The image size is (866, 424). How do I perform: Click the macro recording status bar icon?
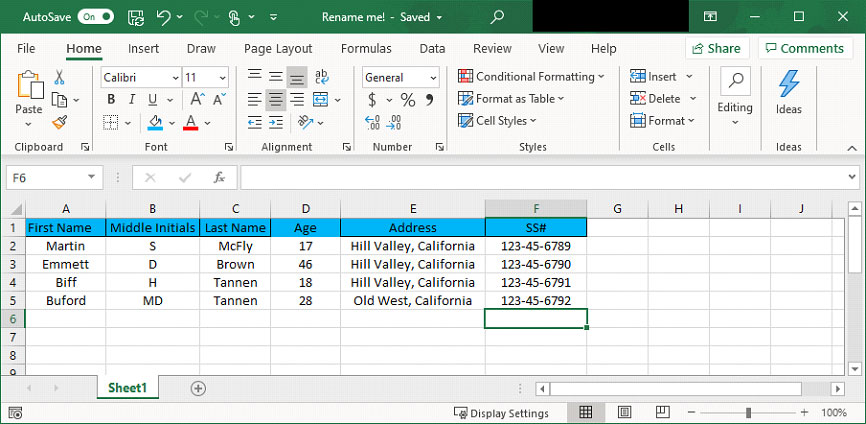pos(15,413)
